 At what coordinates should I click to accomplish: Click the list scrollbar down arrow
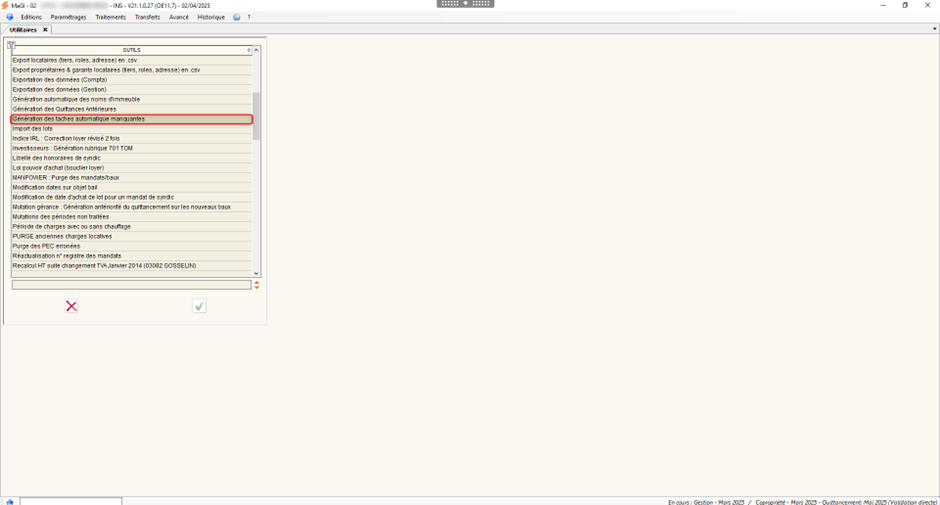[x=256, y=273]
